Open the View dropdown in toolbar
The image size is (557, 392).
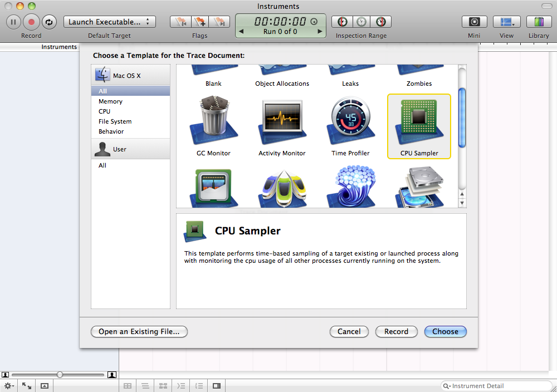tap(506, 22)
